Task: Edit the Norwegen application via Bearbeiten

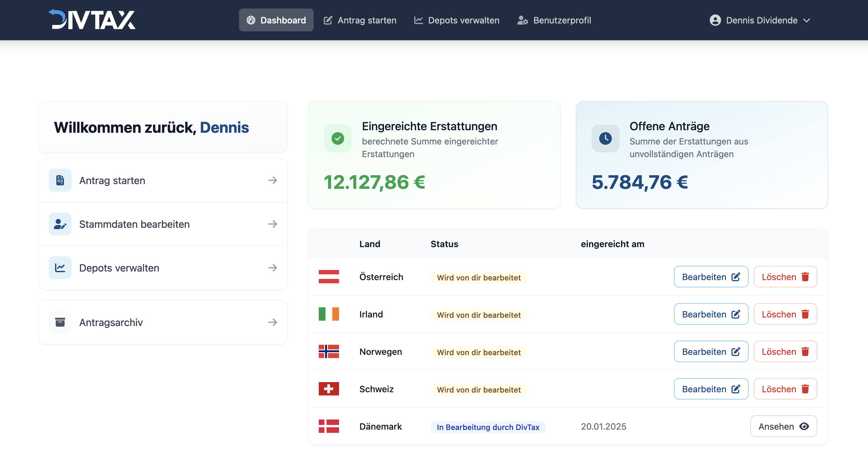Action: pyautogui.click(x=711, y=352)
